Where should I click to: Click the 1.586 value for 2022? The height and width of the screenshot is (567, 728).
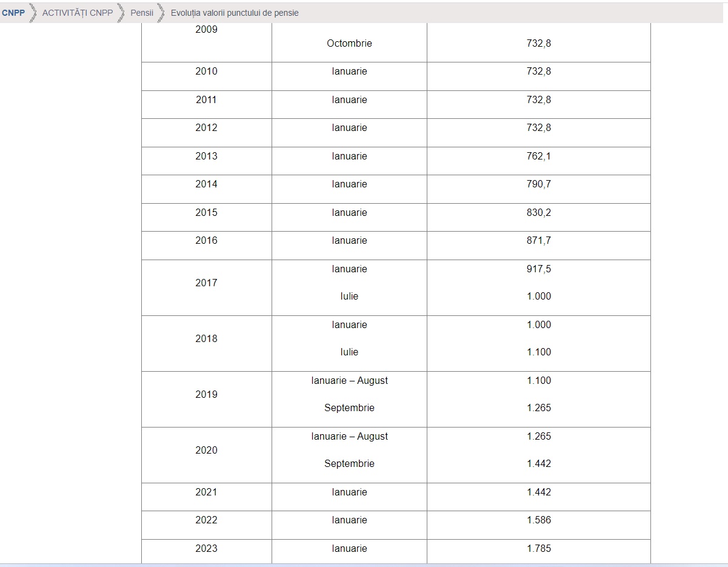pyautogui.click(x=538, y=520)
